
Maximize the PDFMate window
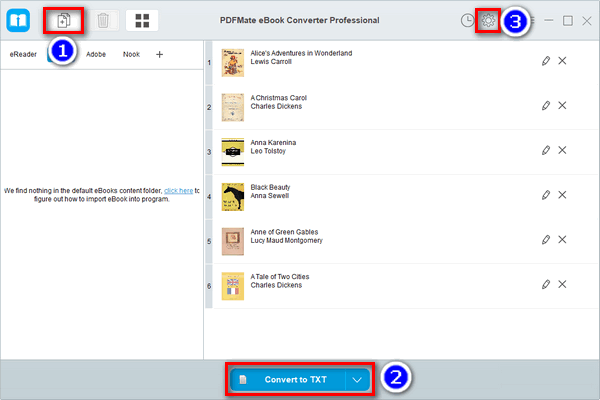tap(568, 20)
